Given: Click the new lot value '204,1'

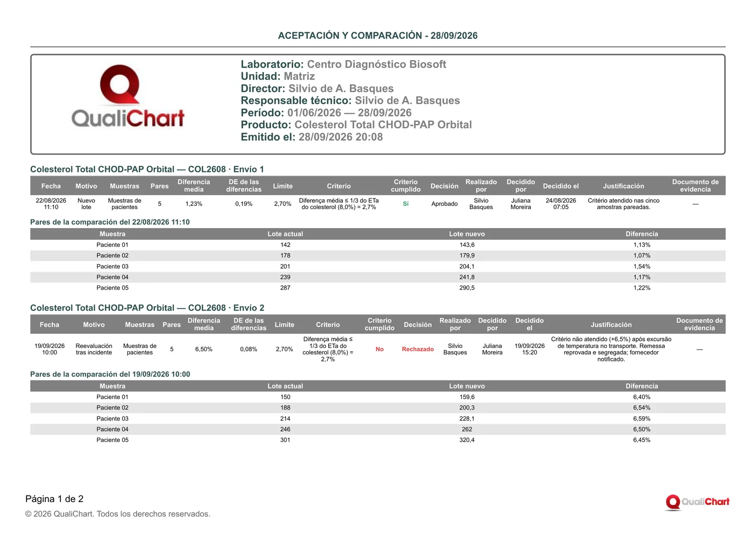Looking at the screenshot, I should 467,266.
